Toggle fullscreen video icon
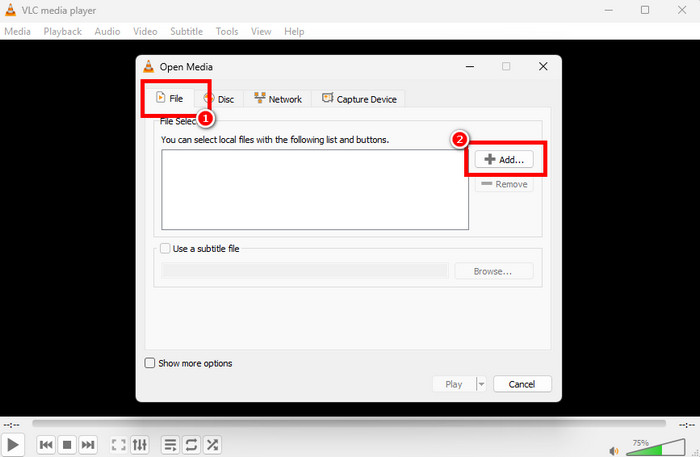700x457 pixels. click(x=118, y=445)
